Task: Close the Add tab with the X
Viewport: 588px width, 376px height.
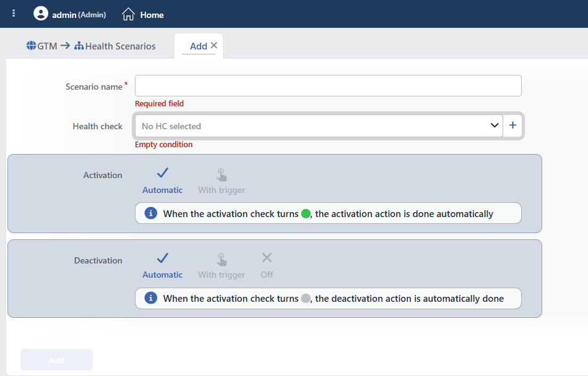Action: (214, 45)
